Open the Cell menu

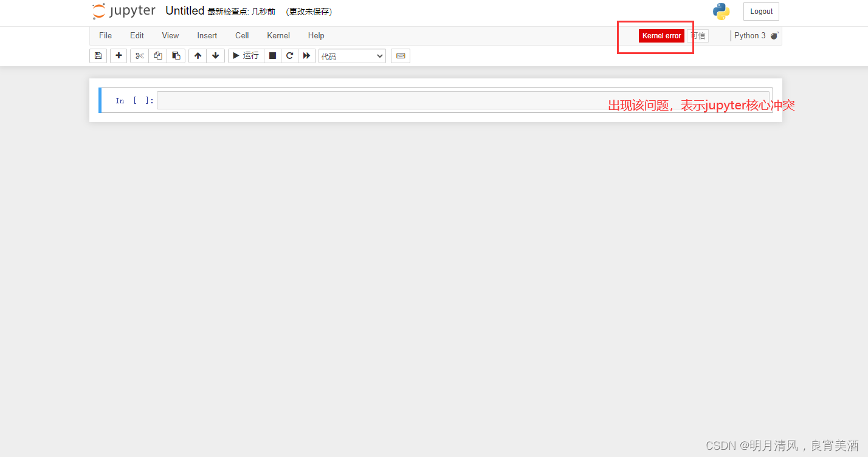click(242, 36)
